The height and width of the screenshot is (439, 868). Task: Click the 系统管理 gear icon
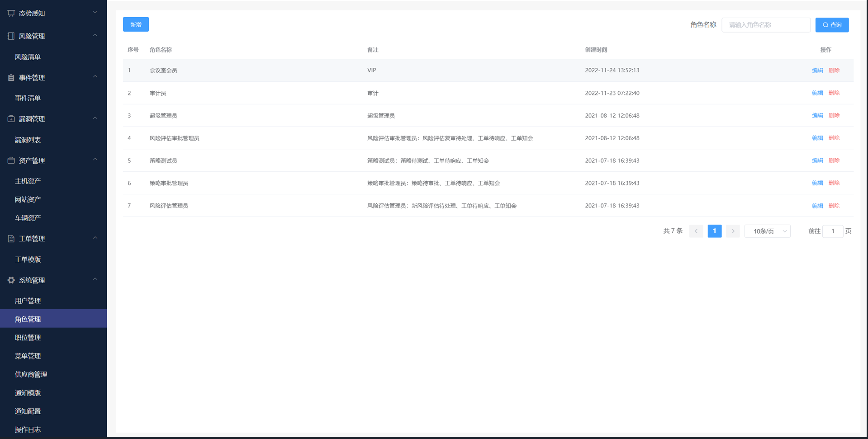[x=11, y=280]
